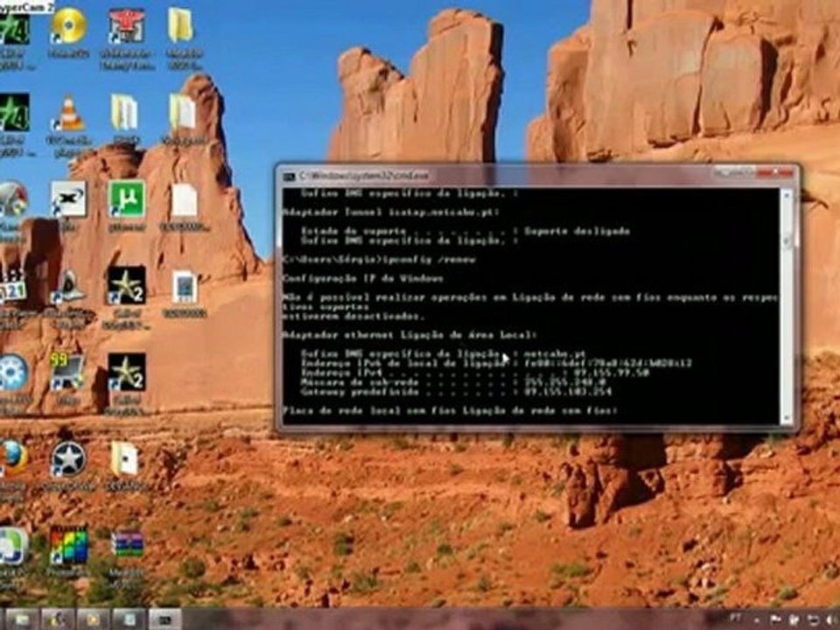Open the cream folder file beside the white star shortcut
The width and height of the screenshot is (840, 630).
pyautogui.click(x=124, y=458)
